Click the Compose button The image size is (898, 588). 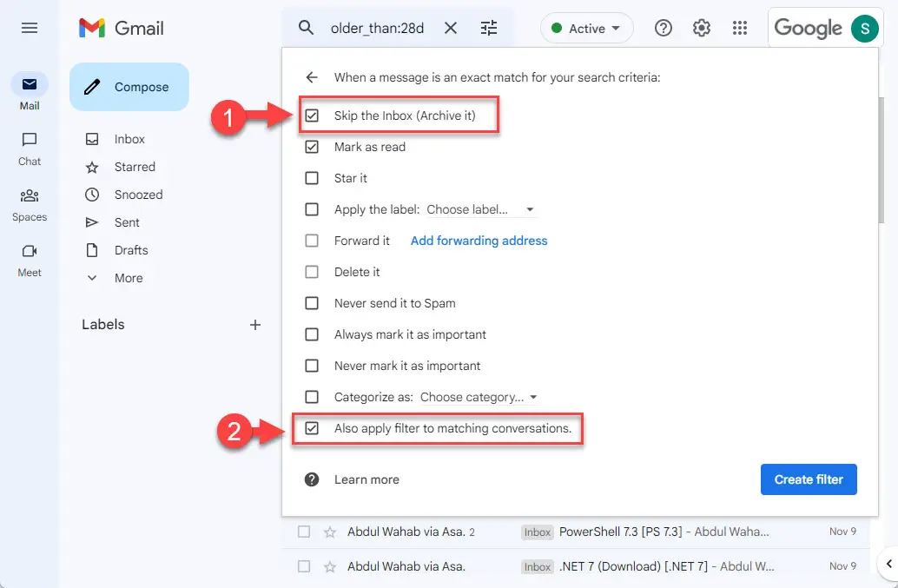pos(129,87)
